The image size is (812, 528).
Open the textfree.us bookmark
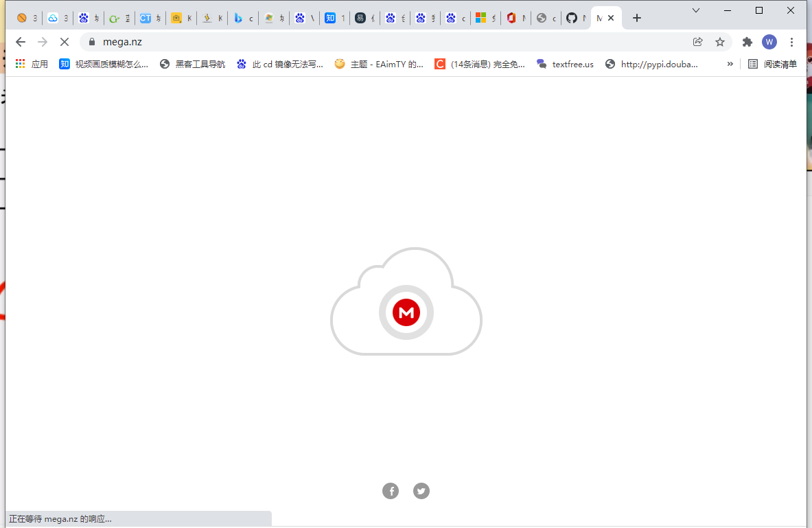tap(565, 64)
